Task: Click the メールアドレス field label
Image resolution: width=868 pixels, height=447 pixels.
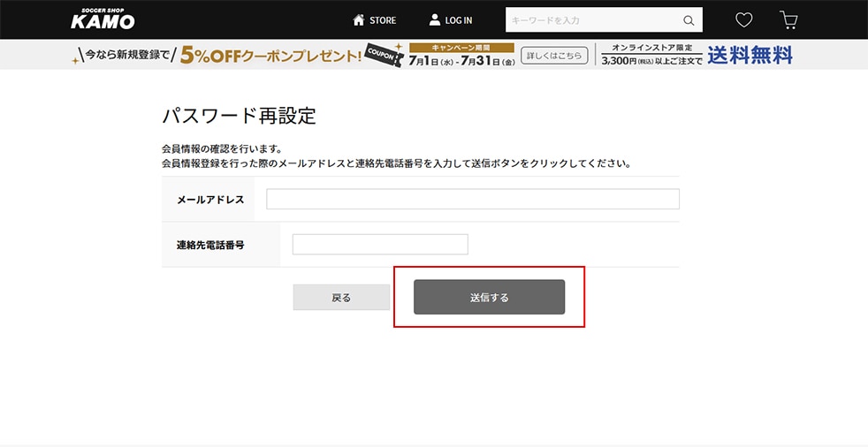Action: tap(210, 200)
